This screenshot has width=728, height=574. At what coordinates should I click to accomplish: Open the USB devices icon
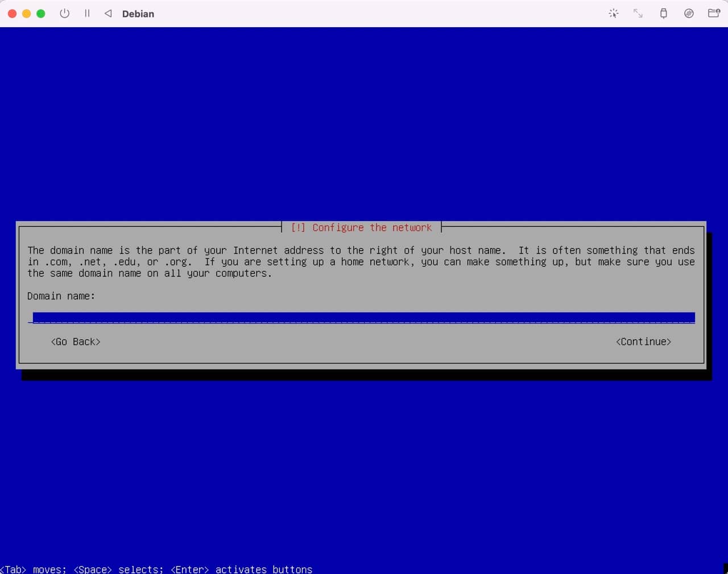[x=663, y=13]
